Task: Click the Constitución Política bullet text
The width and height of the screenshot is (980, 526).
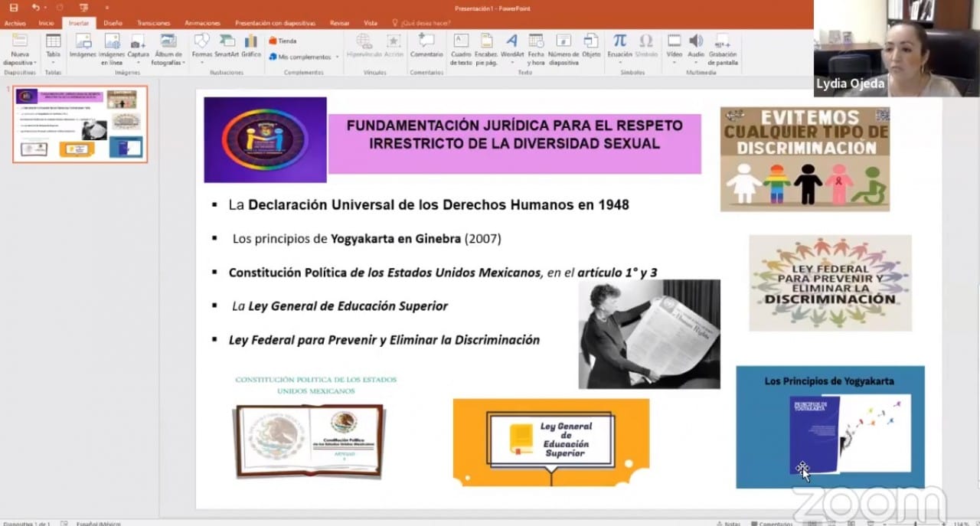Action: pyautogui.click(x=443, y=273)
